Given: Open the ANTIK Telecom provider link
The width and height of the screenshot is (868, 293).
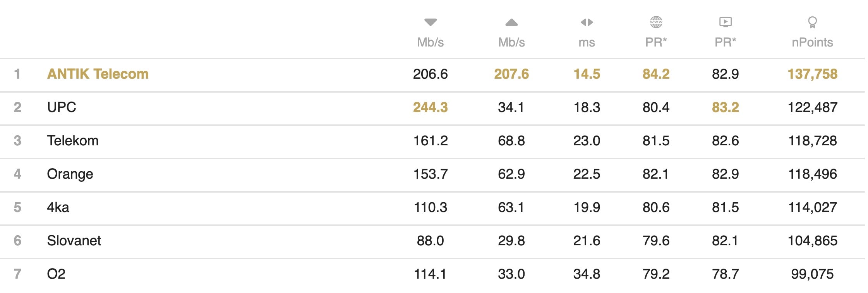Looking at the screenshot, I should coord(98,74).
